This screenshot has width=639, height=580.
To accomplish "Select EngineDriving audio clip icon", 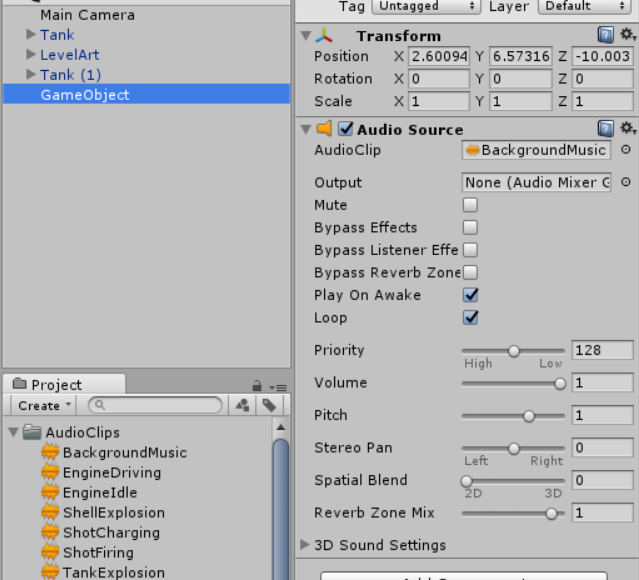I will (50, 472).
